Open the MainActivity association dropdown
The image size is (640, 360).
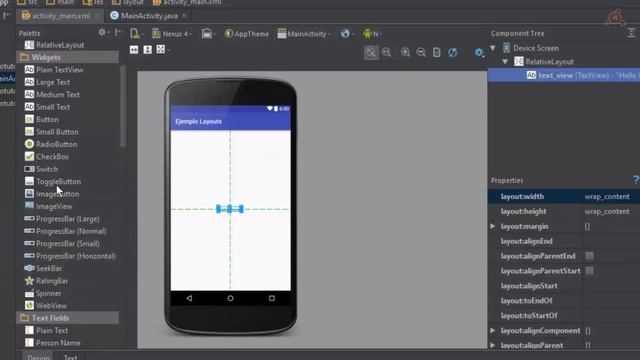[x=304, y=34]
